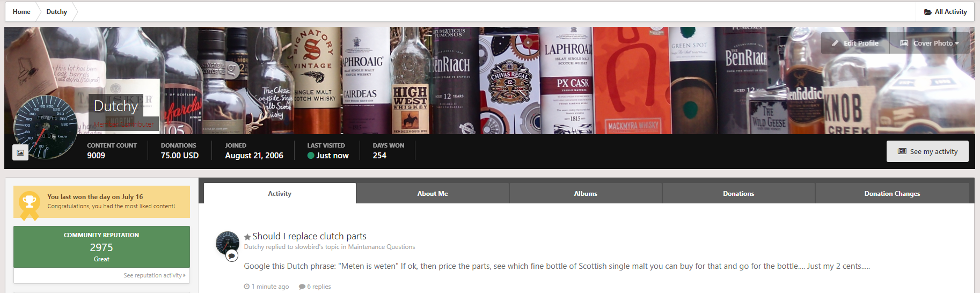Click the speech bubble icon beside 6 replies

point(302,287)
